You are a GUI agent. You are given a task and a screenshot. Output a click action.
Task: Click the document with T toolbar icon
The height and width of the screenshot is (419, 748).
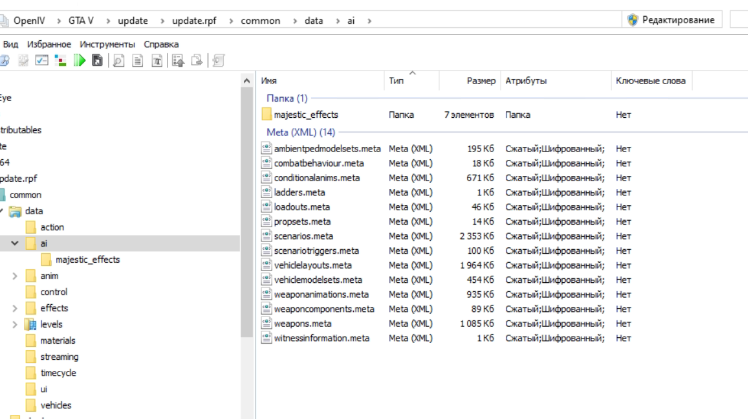(156, 61)
